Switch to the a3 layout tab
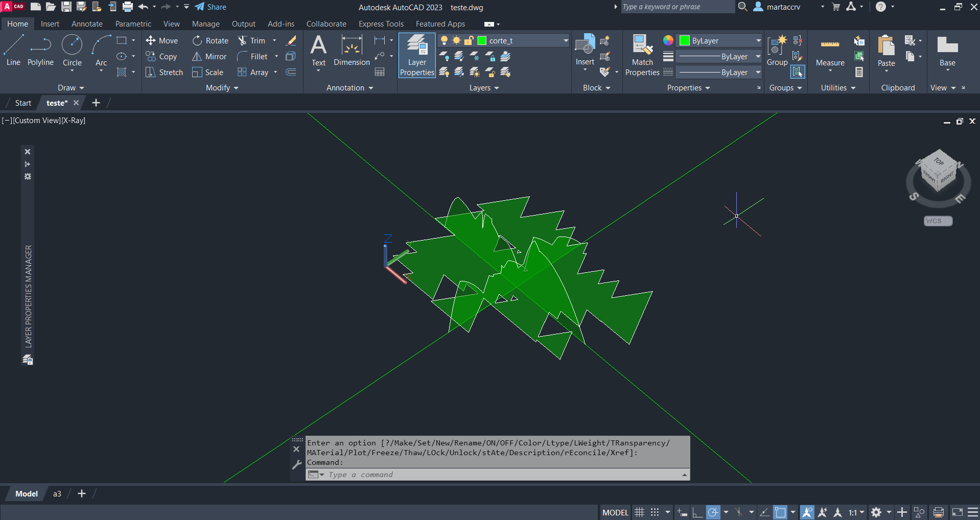The width and height of the screenshot is (980, 520). (57, 494)
